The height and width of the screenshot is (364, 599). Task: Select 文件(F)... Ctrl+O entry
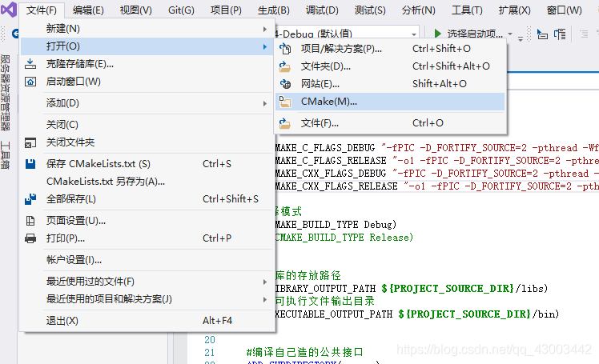click(x=390, y=123)
